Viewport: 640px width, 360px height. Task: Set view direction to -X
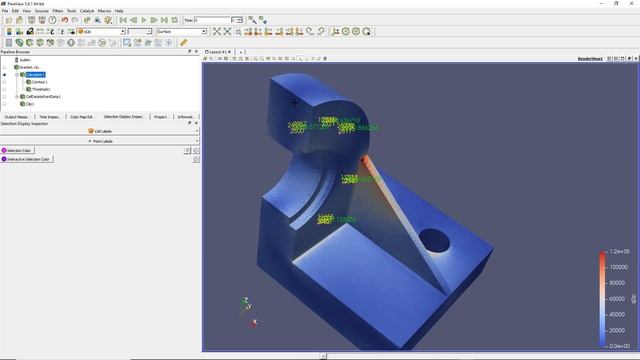click(258, 31)
